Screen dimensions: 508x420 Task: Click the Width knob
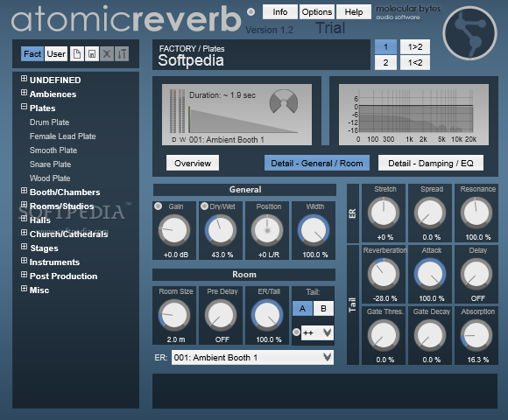tap(314, 230)
